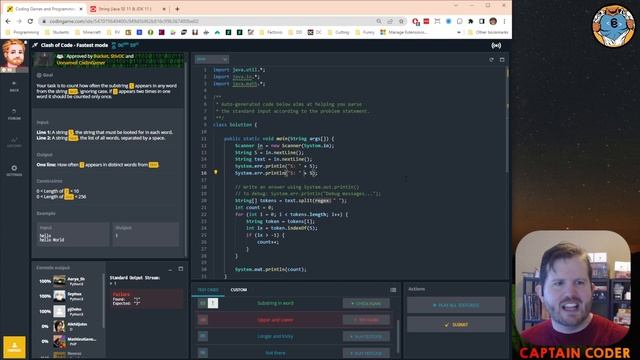
Task: Minimize the console output panel
Action: [170, 269]
